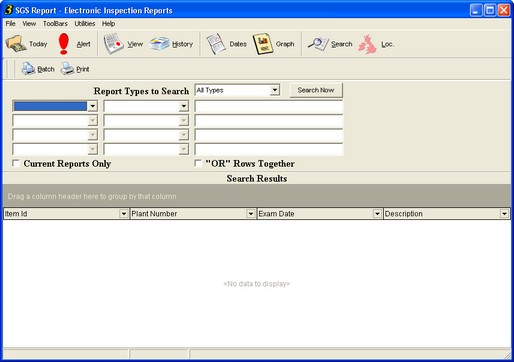Click the View report newspaper icon
The width and height of the screenshot is (514, 362).
113,44
